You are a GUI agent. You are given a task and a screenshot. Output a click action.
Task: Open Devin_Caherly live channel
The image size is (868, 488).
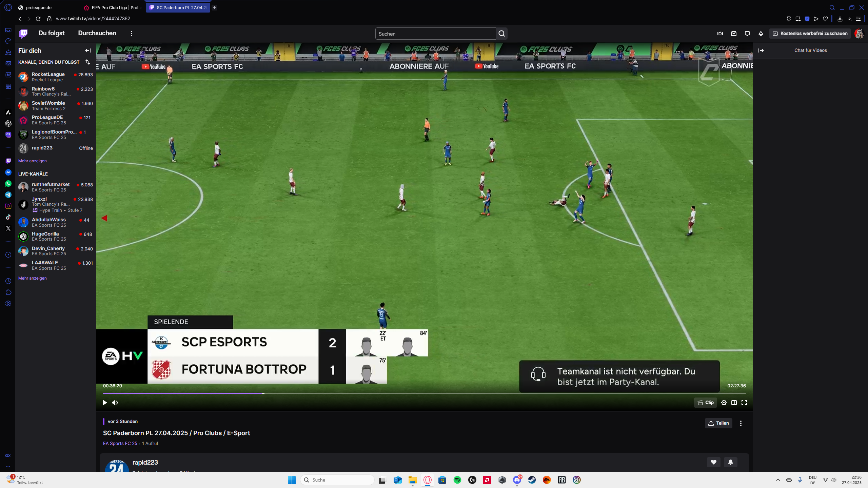[x=56, y=251]
